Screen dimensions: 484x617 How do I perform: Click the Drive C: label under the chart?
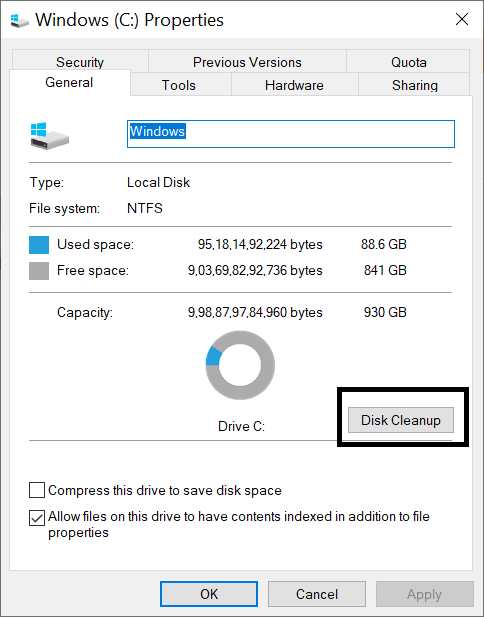point(242,426)
